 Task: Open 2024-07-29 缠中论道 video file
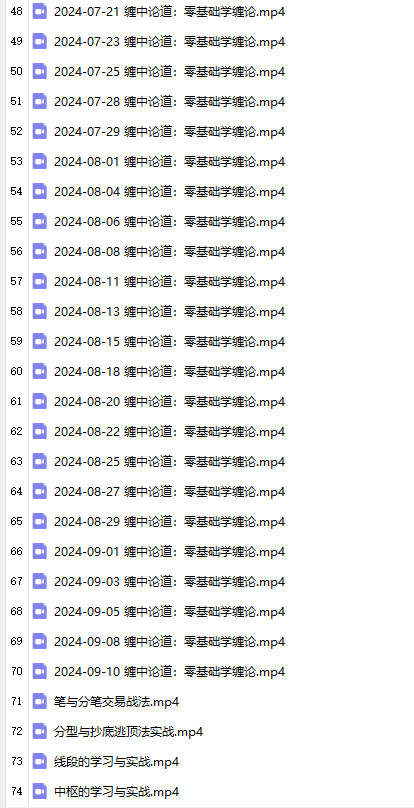[170, 131]
